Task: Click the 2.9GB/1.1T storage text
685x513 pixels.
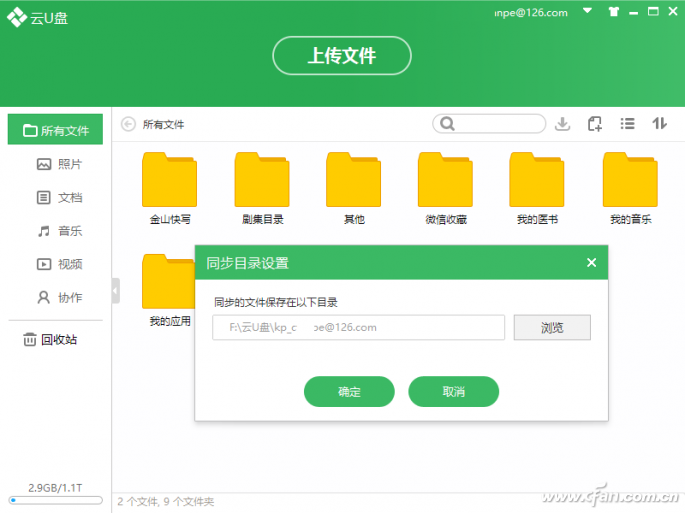Action: [55, 488]
